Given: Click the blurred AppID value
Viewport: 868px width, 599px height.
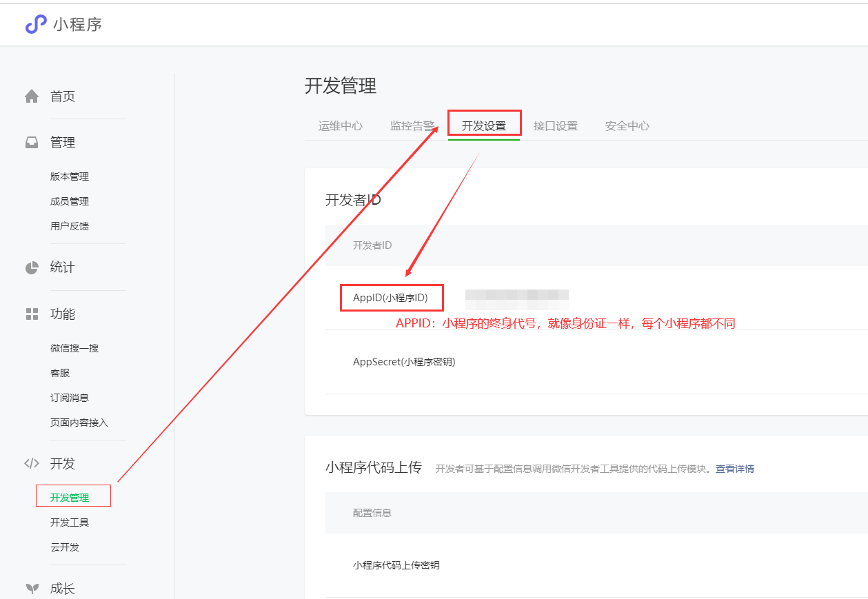Looking at the screenshot, I should pos(517,299).
